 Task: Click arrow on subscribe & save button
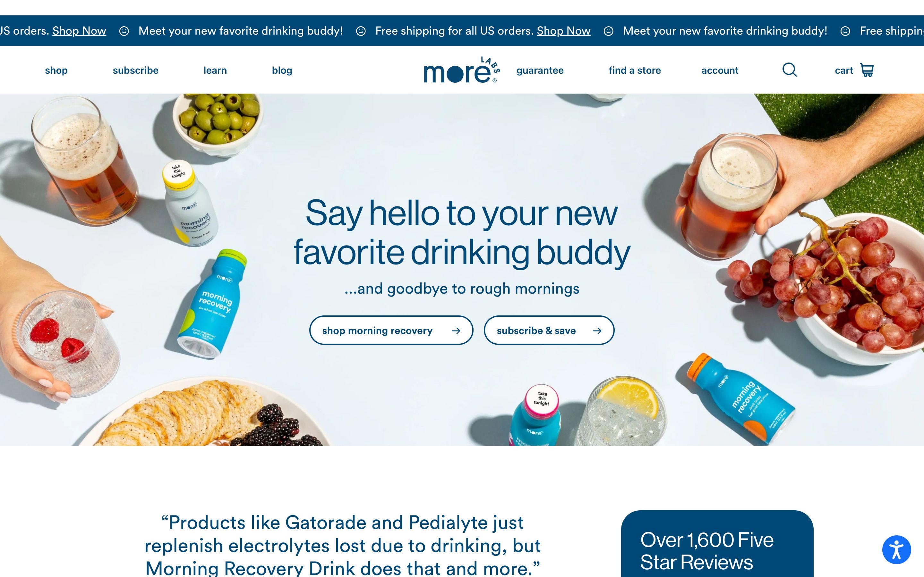(x=597, y=330)
